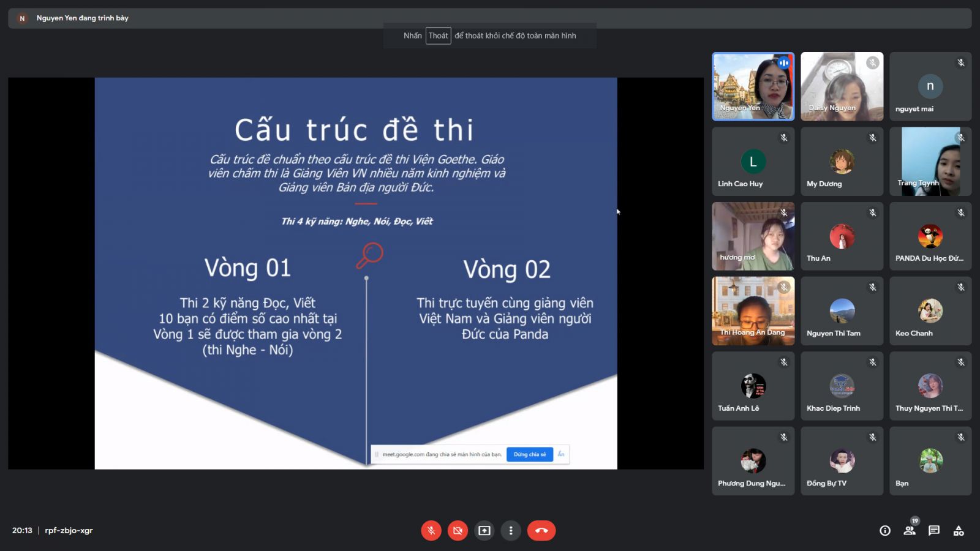Open the activities shapes icon
The width and height of the screenshot is (980, 551).
click(x=959, y=531)
